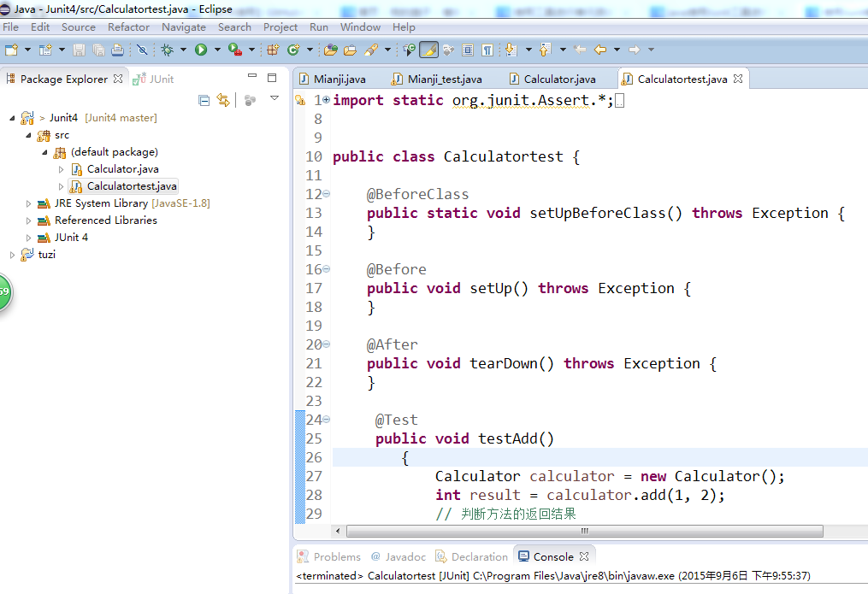
Task: Click the New Java Class icon
Action: click(x=293, y=50)
